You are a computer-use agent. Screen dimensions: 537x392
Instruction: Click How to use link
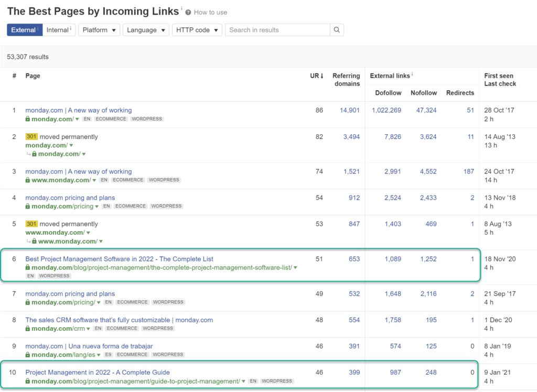[x=210, y=13]
